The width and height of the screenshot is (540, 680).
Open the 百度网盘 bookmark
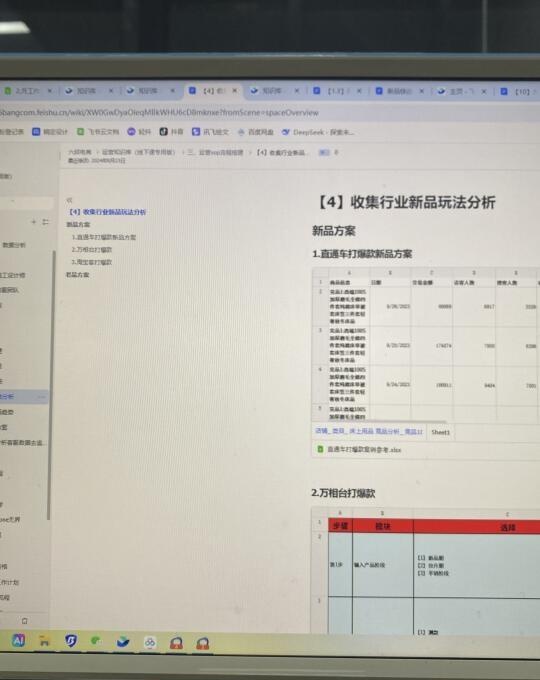tap(255, 132)
